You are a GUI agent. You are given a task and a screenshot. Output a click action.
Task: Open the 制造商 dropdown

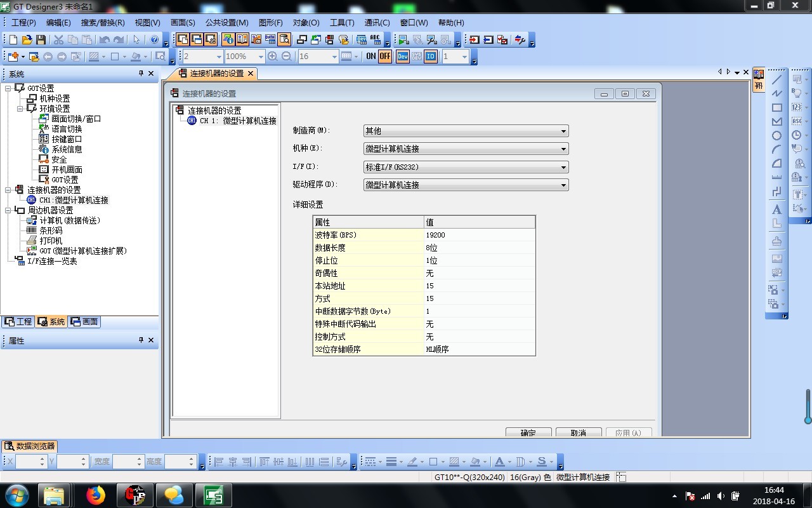(x=466, y=131)
